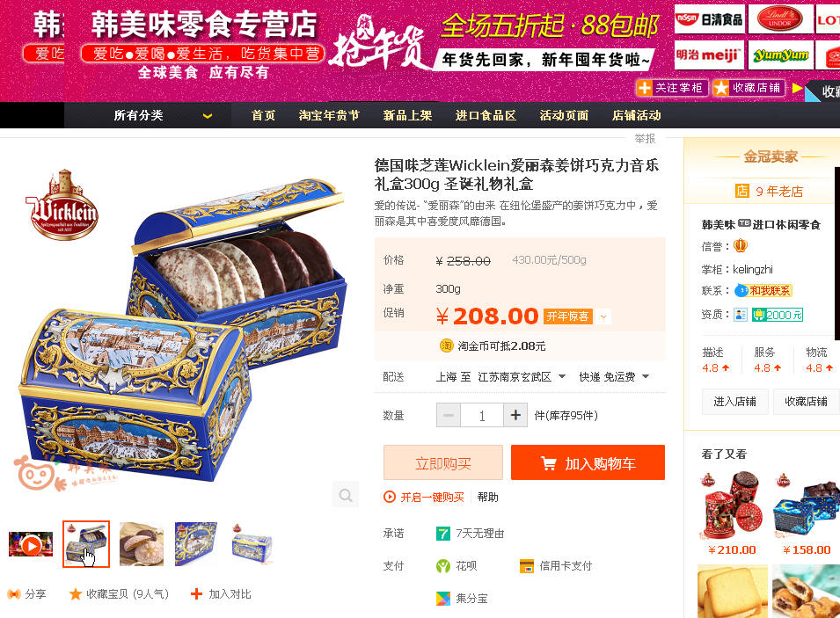Favorite this item with the star 收藏宝贝 icon

[x=76, y=594]
